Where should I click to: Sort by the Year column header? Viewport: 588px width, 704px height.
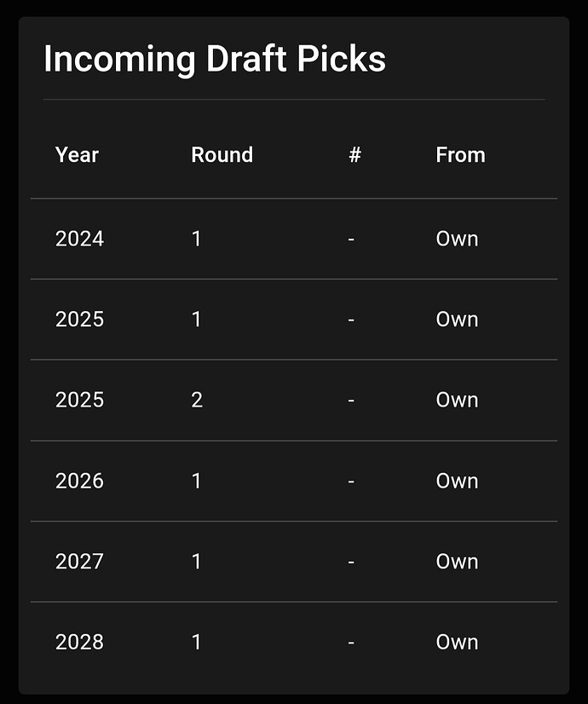point(77,155)
